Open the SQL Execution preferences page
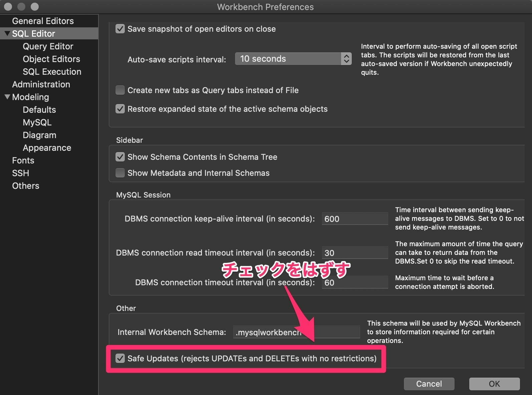This screenshot has height=395, width=532. (52, 72)
